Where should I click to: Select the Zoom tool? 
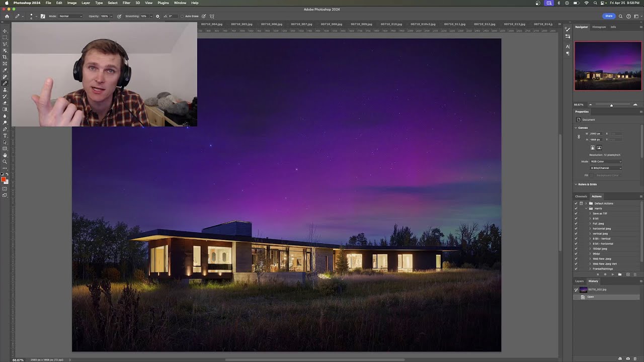tap(5, 162)
